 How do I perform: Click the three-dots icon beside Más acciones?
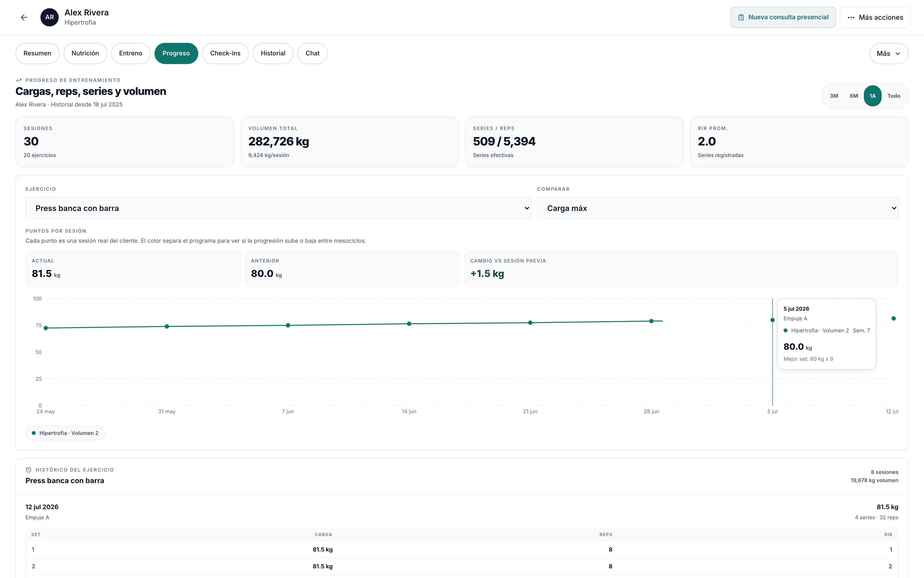pos(851,18)
